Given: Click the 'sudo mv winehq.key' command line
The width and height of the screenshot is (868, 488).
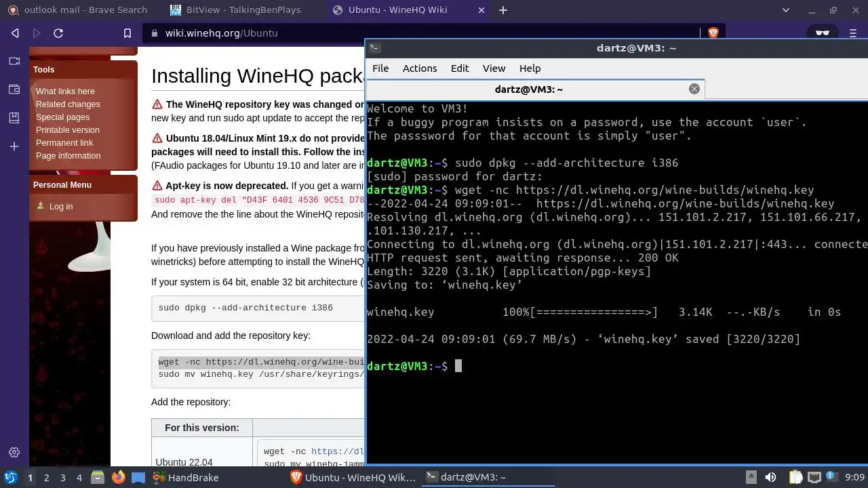Looking at the screenshot, I should [261, 374].
